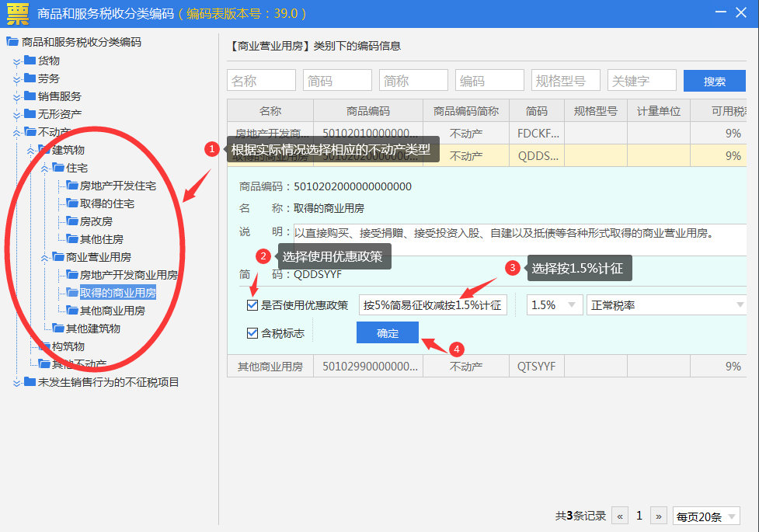Click the 编码 search input field
Viewport: 759px width, 532px height.
489,80
